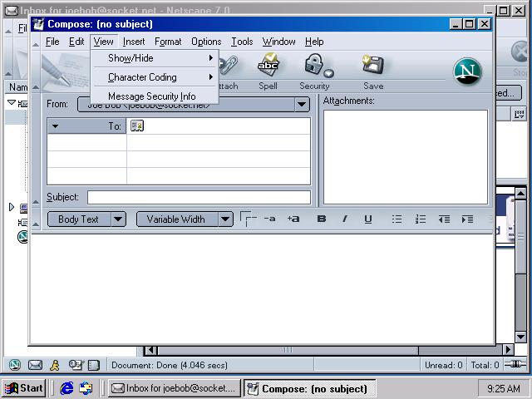Open the Show/Hide submenu
Viewport: 532px width, 399px height.
click(x=155, y=58)
